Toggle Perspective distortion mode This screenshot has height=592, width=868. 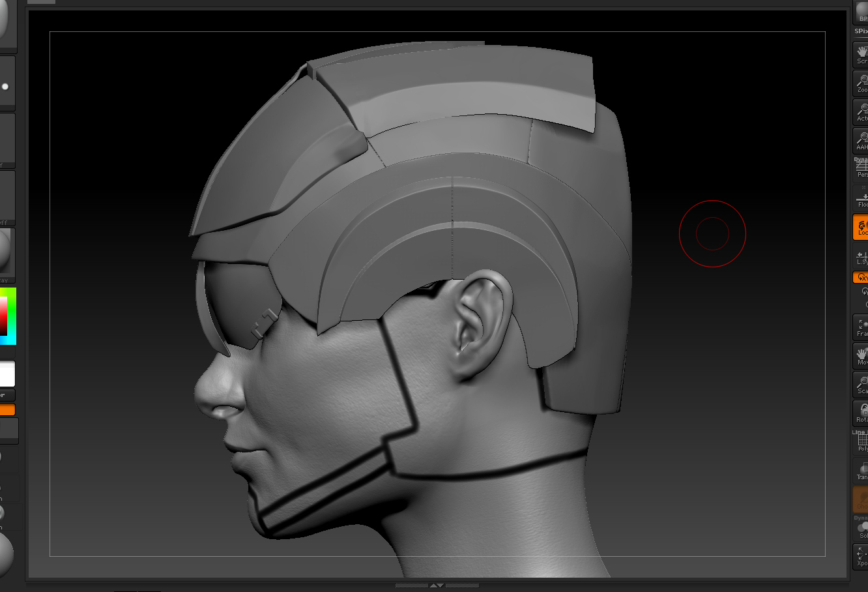(x=861, y=169)
